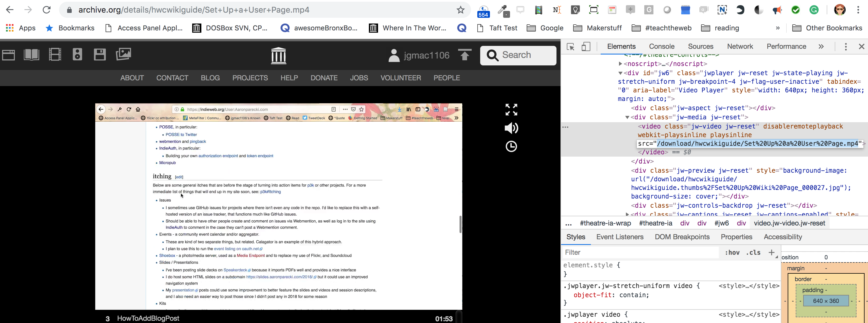Open the playback speed clock icon

point(511,147)
